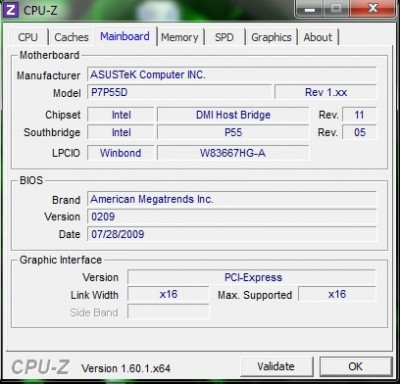Open the SPD tab

click(x=224, y=37)
